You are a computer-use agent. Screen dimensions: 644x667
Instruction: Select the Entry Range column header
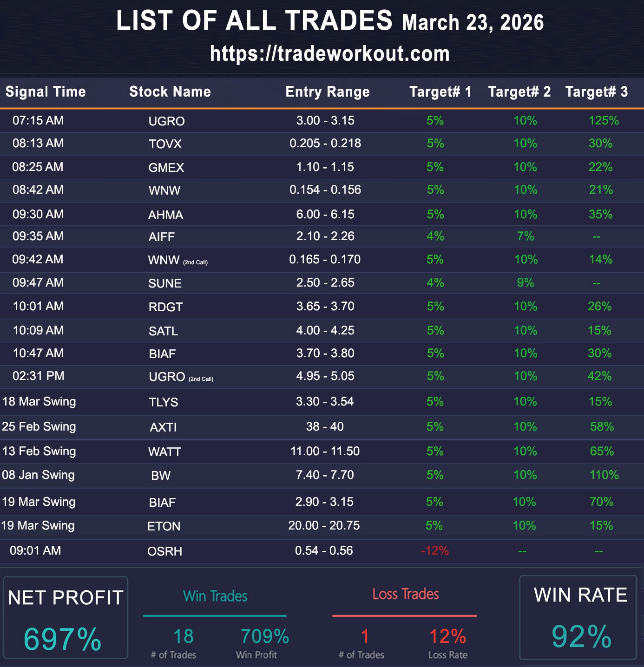coord(327,92)
